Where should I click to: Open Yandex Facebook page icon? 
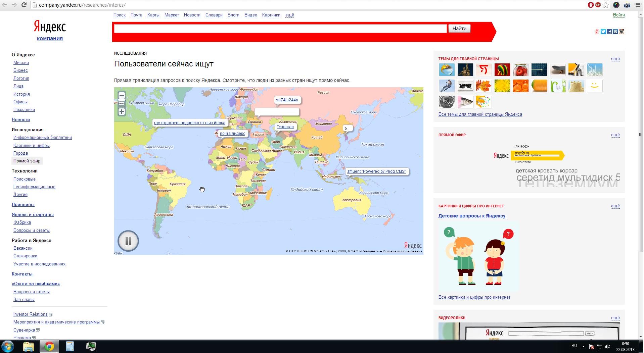(609, 32)
